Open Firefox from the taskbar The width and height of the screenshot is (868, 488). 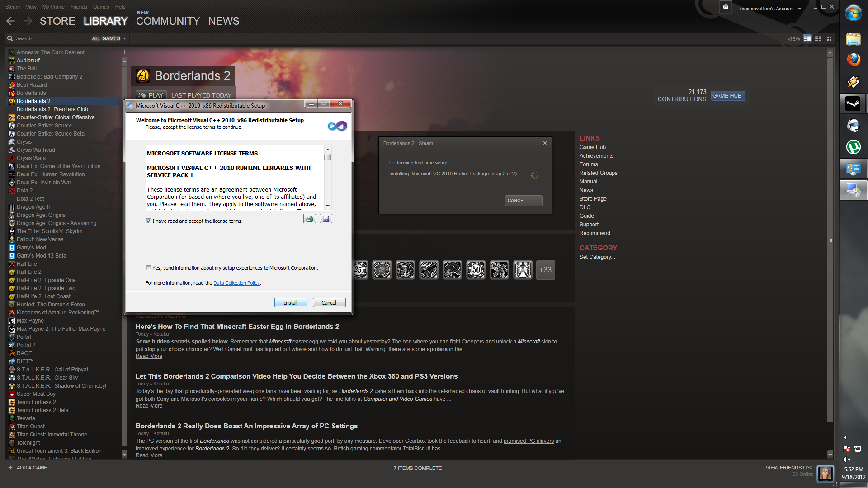tap(854, 59)
